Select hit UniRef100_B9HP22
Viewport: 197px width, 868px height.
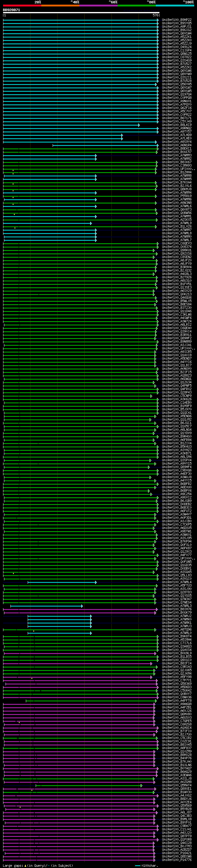coord(177,20)
